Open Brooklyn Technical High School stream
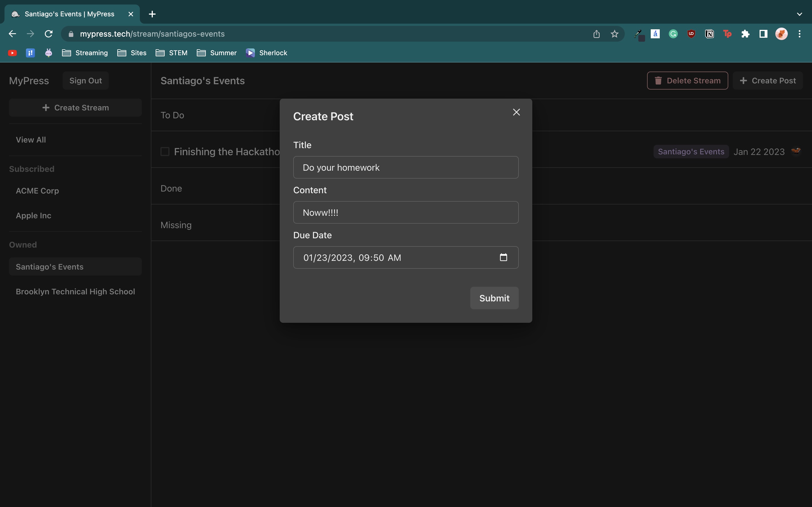812x507 pixels. (x=75, y=292)
